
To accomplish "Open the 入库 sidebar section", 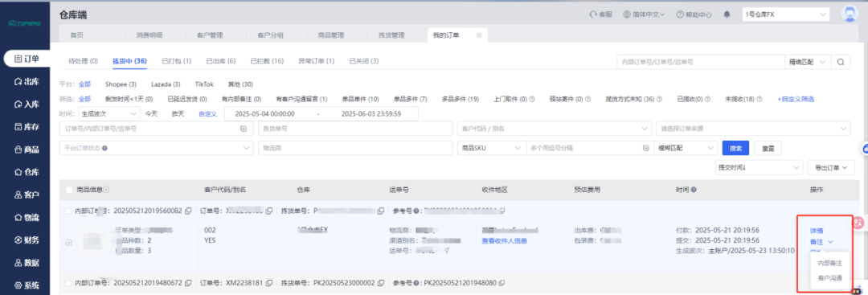I will (x=27, y=104).
